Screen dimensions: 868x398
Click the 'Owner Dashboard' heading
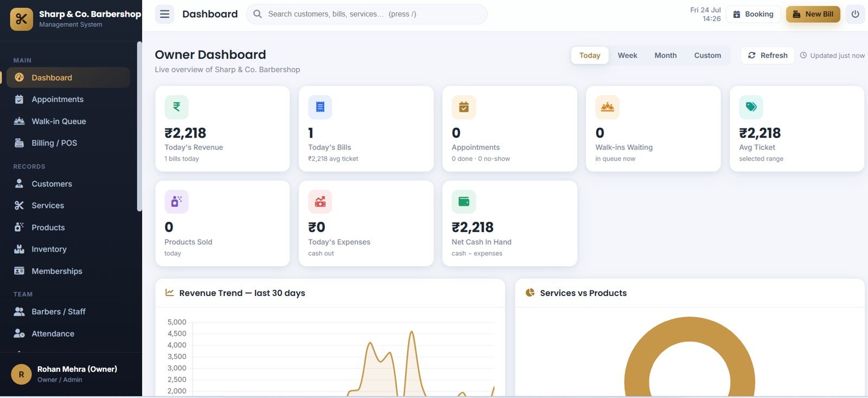(210, 55)
